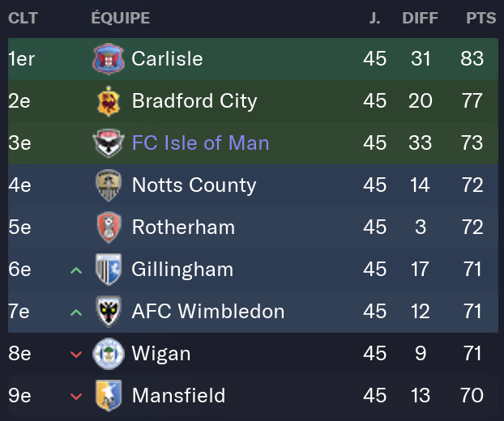
Task: Sort by the DIFF column header
Action: click(420, 18)
